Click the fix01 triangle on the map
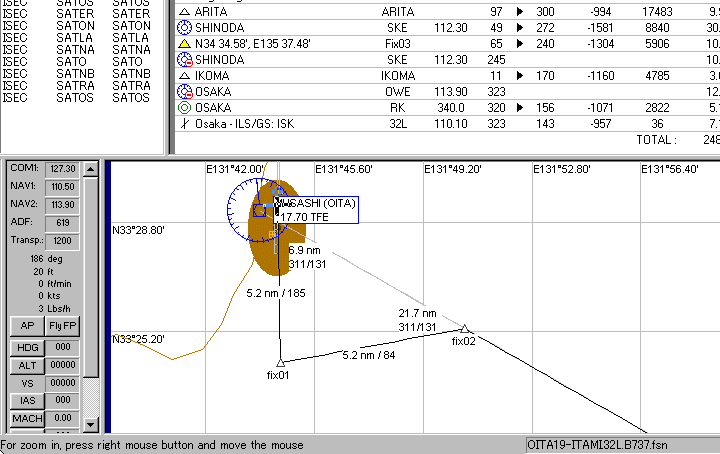The image size is (720, 454). click(280, 363)
